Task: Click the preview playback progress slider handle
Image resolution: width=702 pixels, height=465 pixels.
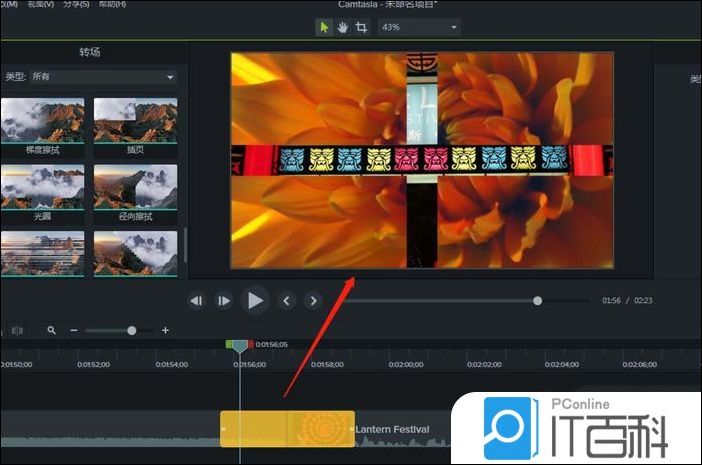Action: point(538,300)
